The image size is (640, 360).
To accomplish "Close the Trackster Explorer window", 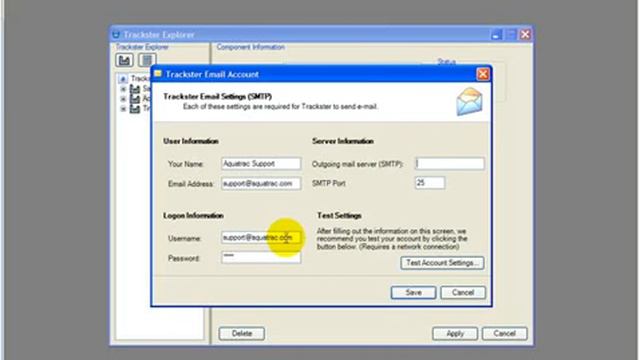I will [525, 35].
